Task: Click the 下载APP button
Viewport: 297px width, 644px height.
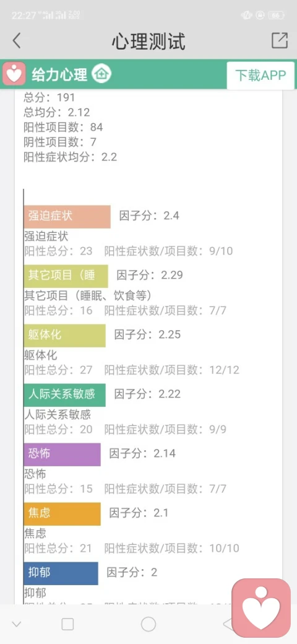Action: tap(260, 76)
